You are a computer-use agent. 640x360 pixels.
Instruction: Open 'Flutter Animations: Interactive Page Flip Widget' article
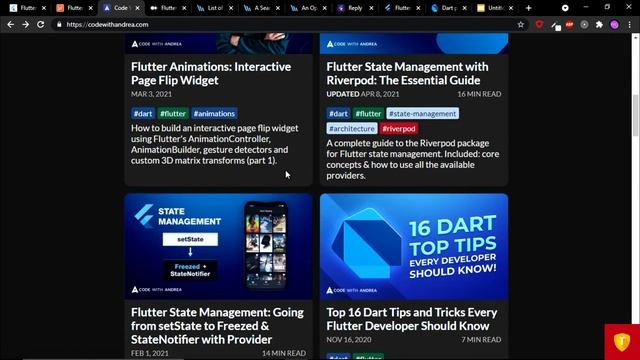(211, 73)
